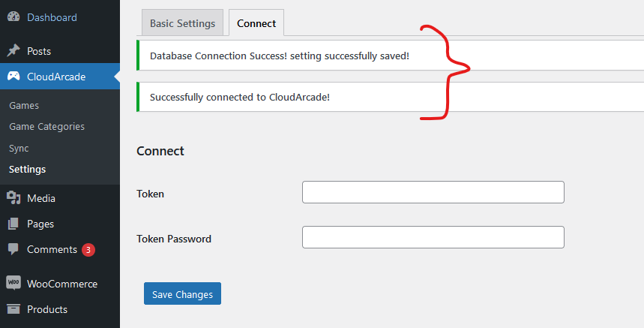This screenshot has height=328, width=644.
Task: Go to the Sync submenu page
Action: (19, 148)
